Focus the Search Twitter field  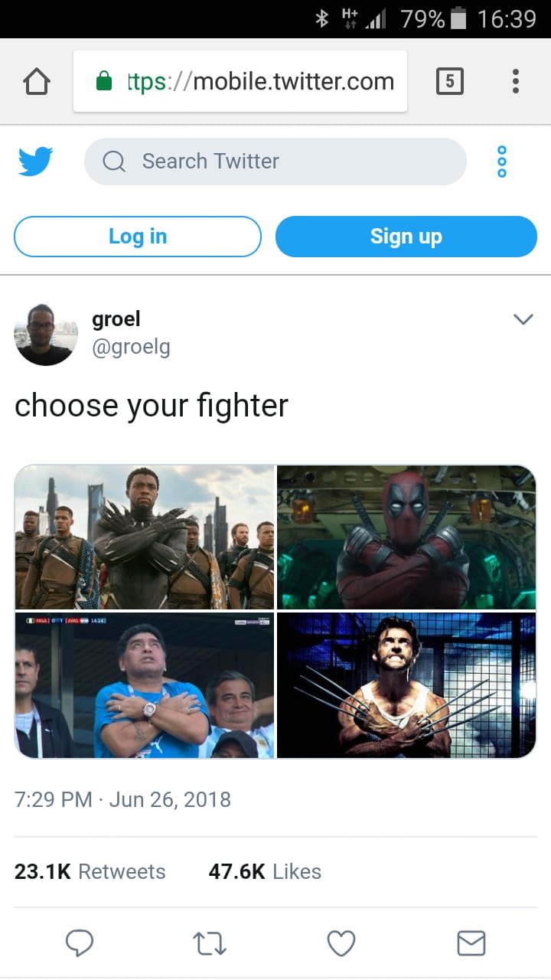(x=275, y=162)
